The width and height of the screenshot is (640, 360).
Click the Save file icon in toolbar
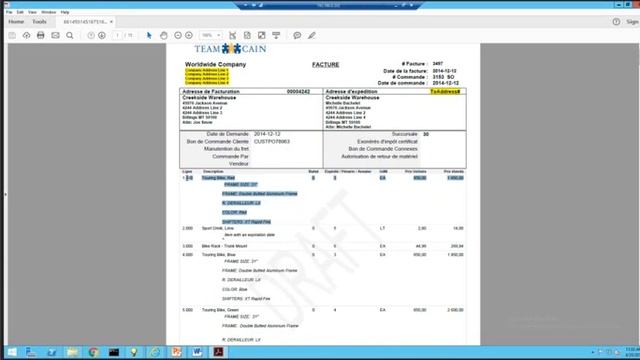click(x=12, y=36)
